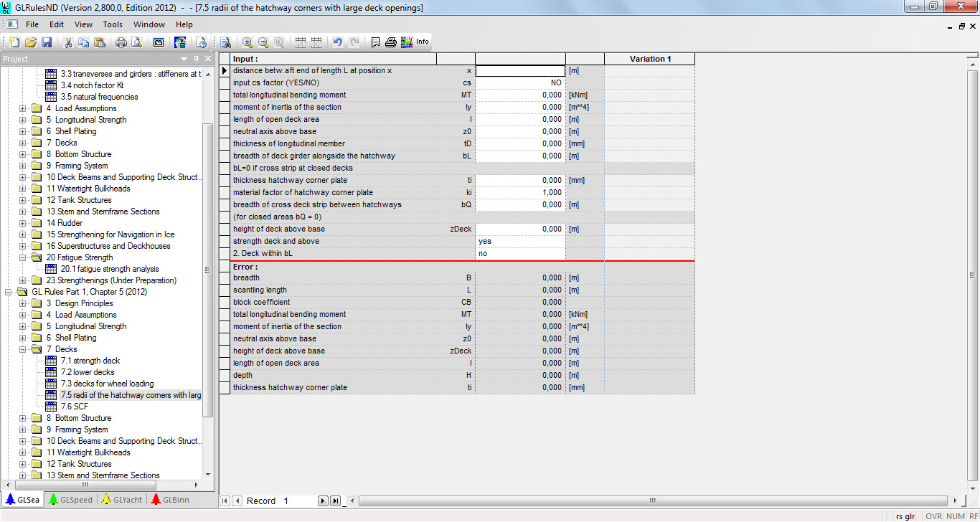Expand the 14 Rudder tree folder
Viewport: 980px width, 522px height.
[x=22, y=223]
